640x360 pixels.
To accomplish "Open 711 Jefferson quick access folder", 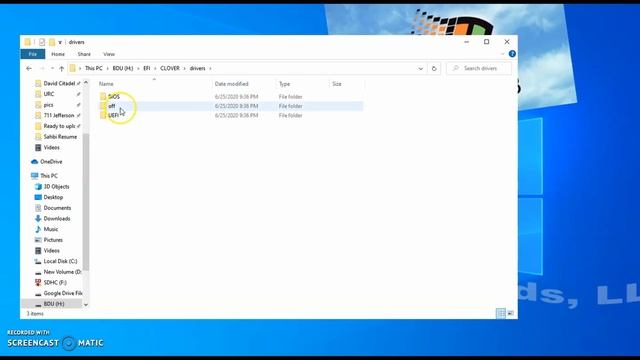I will pos(58,116).
